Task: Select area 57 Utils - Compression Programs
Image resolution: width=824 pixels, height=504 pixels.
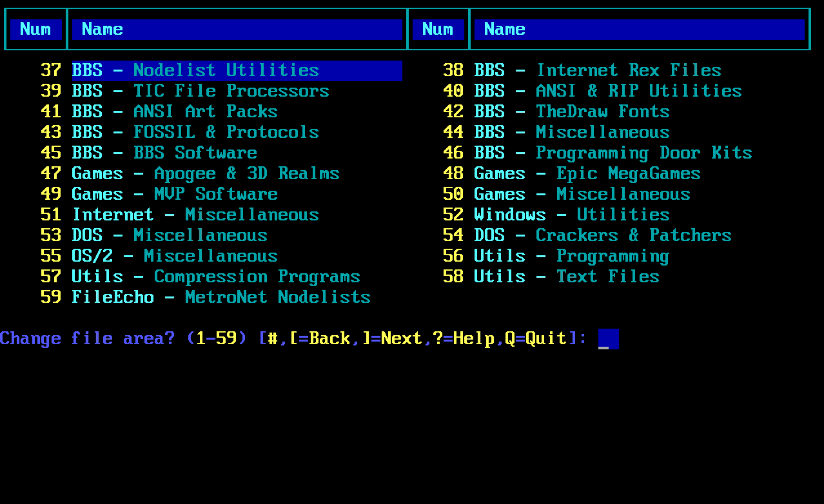Action: [x=201, y=276]
